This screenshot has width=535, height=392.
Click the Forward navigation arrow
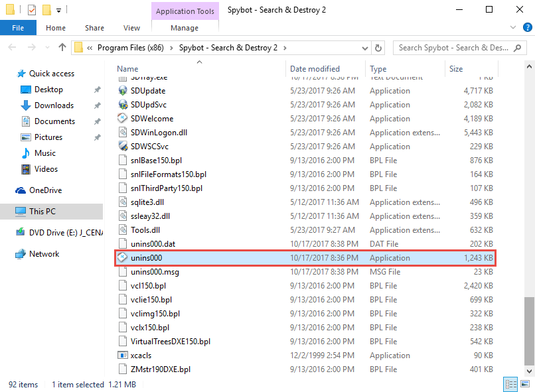point(32,47)
